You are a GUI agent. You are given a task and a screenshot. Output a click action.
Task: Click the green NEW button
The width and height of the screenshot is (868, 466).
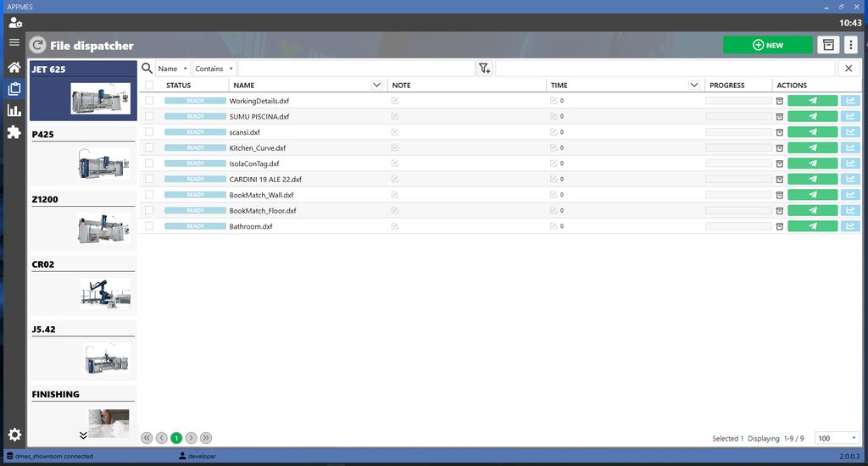767,45
